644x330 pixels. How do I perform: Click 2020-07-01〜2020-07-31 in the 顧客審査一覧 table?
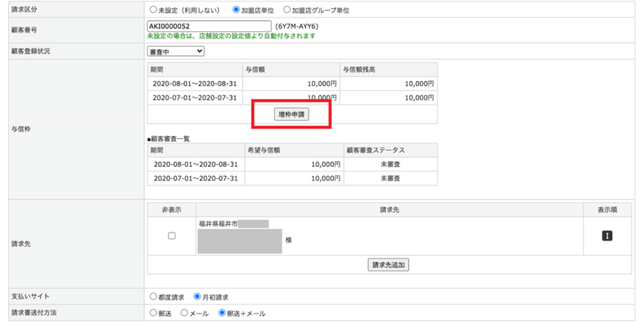coord(196,178)
